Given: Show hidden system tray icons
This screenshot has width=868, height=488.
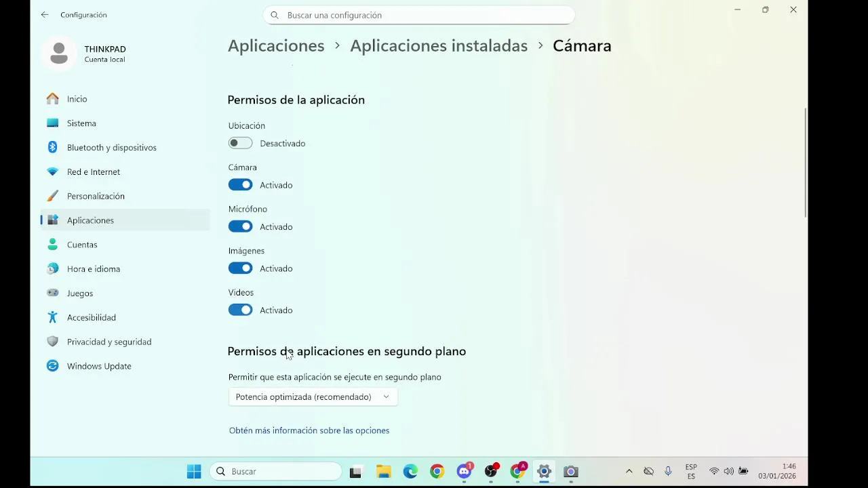Looking at the screenshot, I should pos(629,472).
